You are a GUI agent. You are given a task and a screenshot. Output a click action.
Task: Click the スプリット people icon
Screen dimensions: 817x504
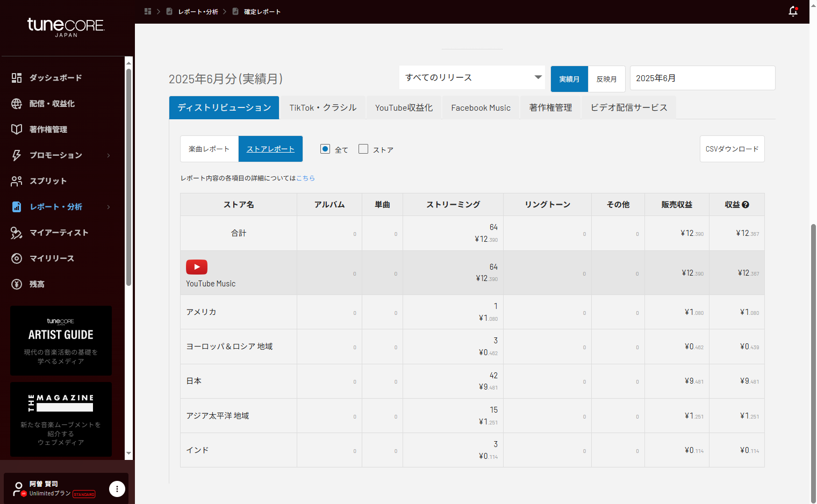click(17, 181)
